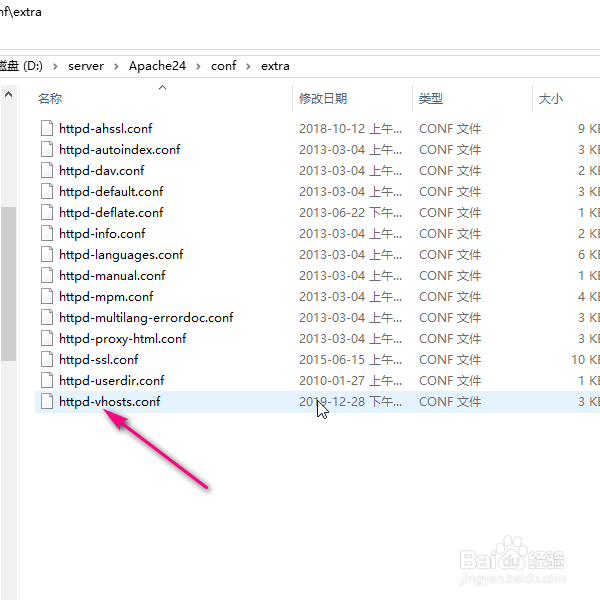Select file name httpd-userdir.conf
Image resolution: width=600 pixels, height=600 pixels.
coord(112,381)
